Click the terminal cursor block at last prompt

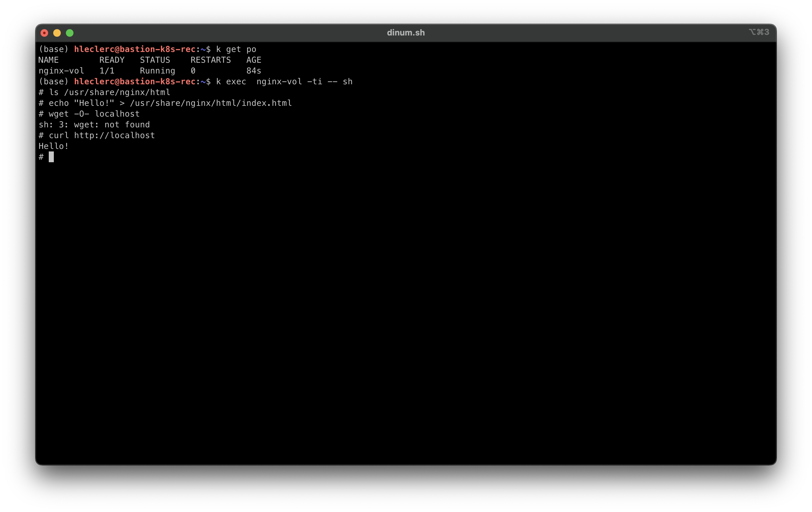(51, 157)
